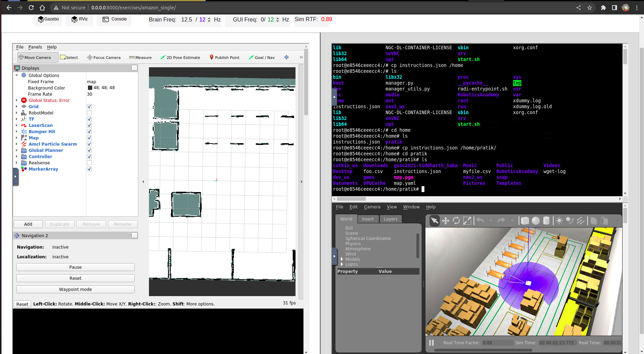
Task: Select Gazebo rotate mode tool
Action: 456,221
